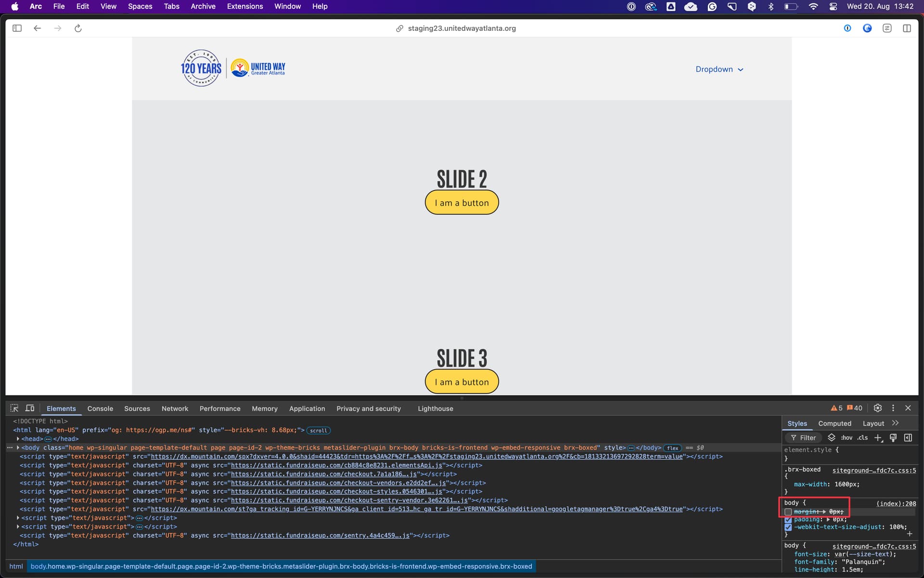
Task: Switch to the Sources tab
Action: [137, 408]
